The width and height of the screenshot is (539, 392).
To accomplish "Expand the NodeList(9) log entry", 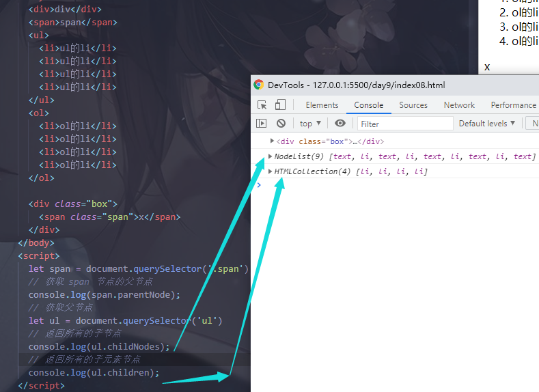I will click(271, 156).
